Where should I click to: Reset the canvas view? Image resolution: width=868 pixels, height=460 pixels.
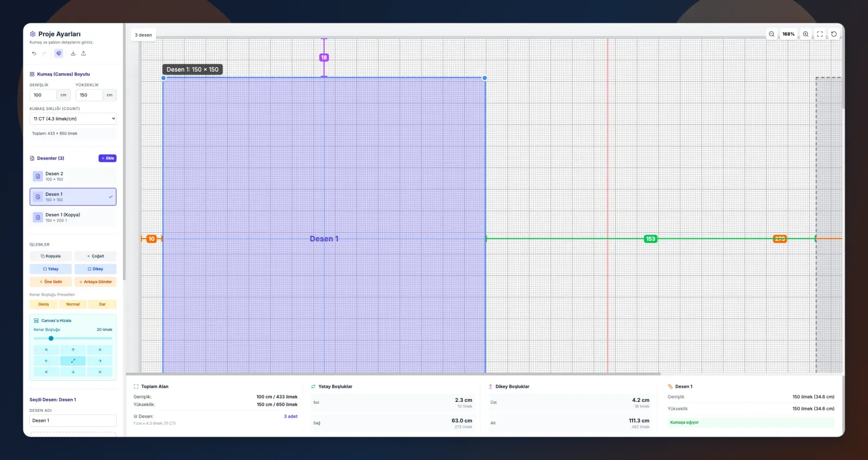pos(834,34)
